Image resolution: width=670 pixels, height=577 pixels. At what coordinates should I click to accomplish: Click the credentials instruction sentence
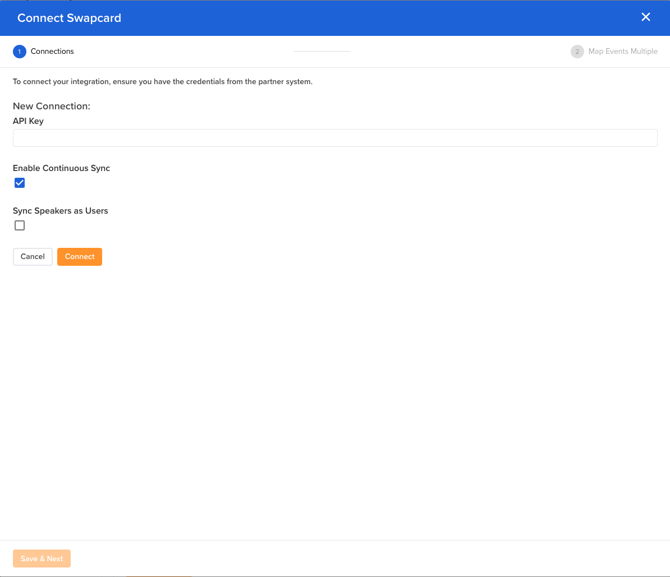click(x=162, y=82)
